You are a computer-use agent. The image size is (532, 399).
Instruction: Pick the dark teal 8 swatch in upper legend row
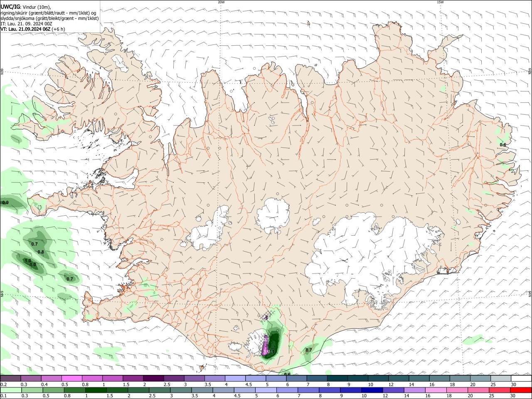[x=337, y=379]
